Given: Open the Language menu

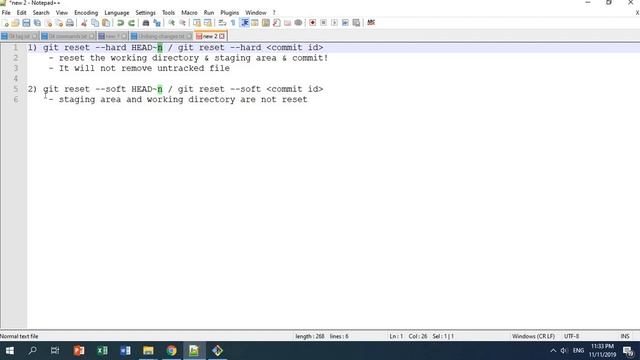Looking at the screenshot, I should pos(117,13).
